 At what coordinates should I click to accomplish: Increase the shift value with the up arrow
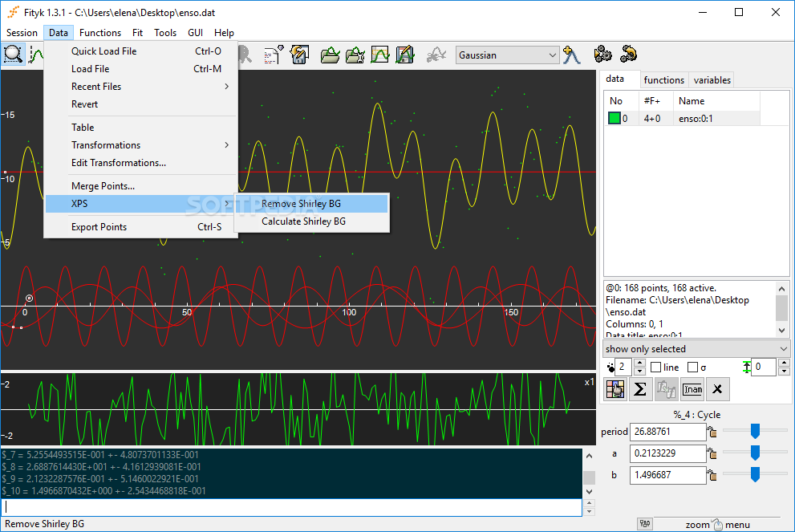(x=784, y=363)
